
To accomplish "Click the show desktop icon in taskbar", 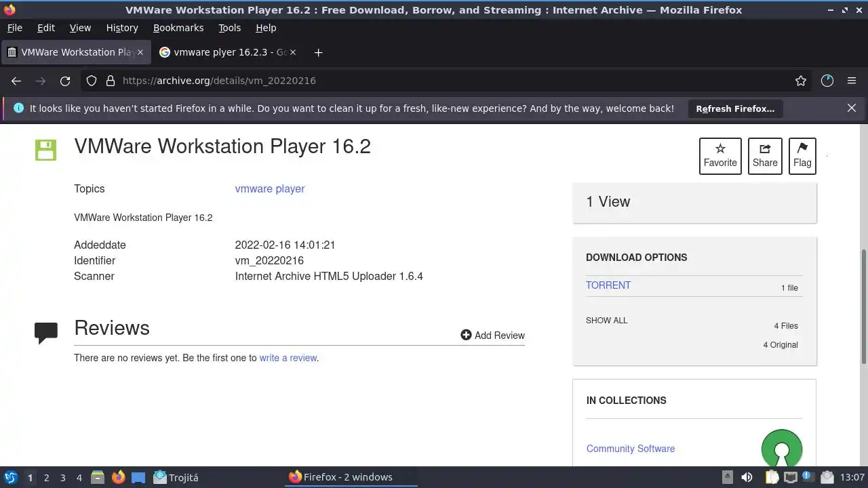I will [x=138, y=477].
